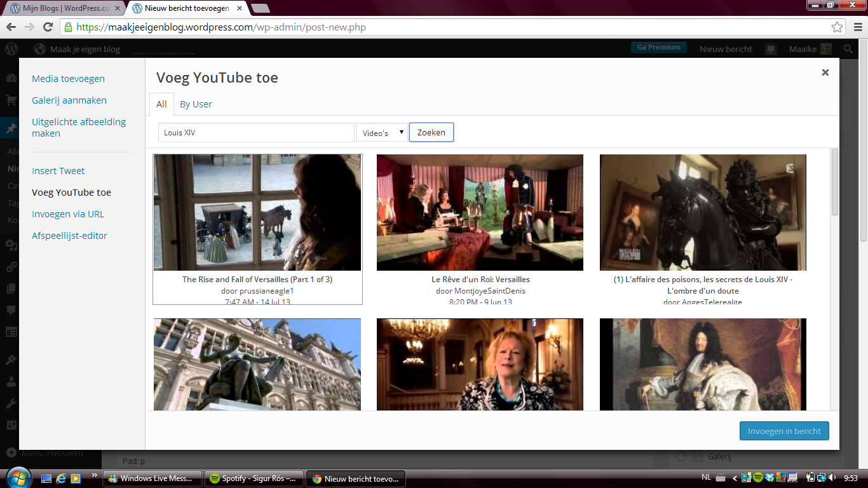Launch Internet Explorer from the quick launch bar
This screenshot has height=488, width=868.
[x=61, y=478]
